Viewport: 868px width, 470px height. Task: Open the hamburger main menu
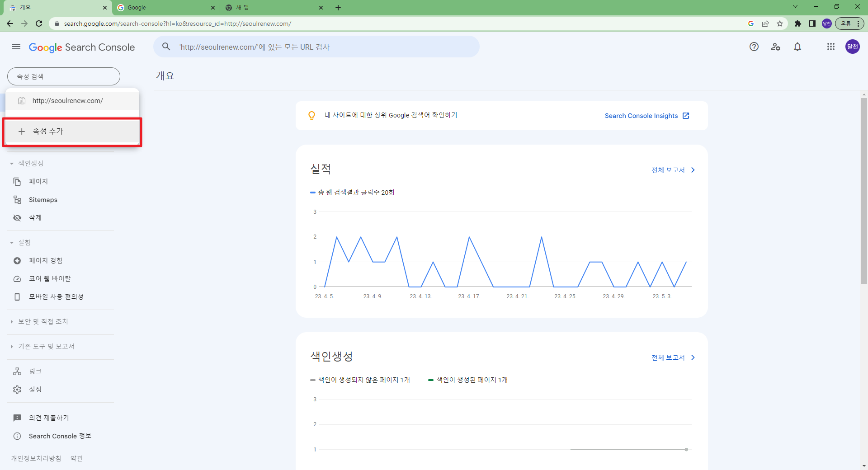point(16,47)
